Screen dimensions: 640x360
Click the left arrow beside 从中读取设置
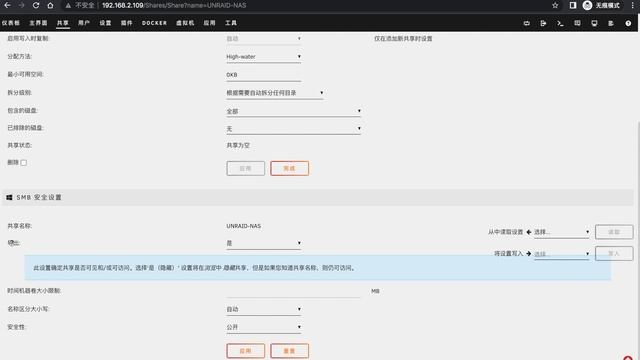click(529, 232)
